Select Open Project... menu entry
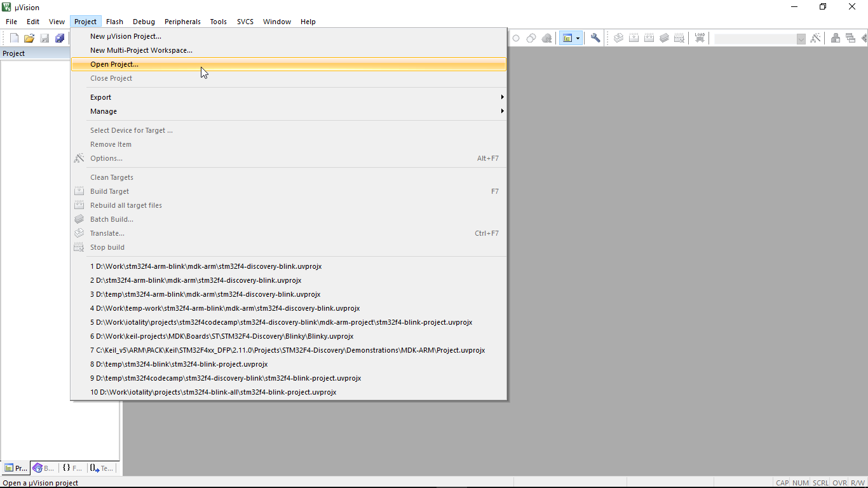The height and width of the screenshot is (488, 868). 288,64
